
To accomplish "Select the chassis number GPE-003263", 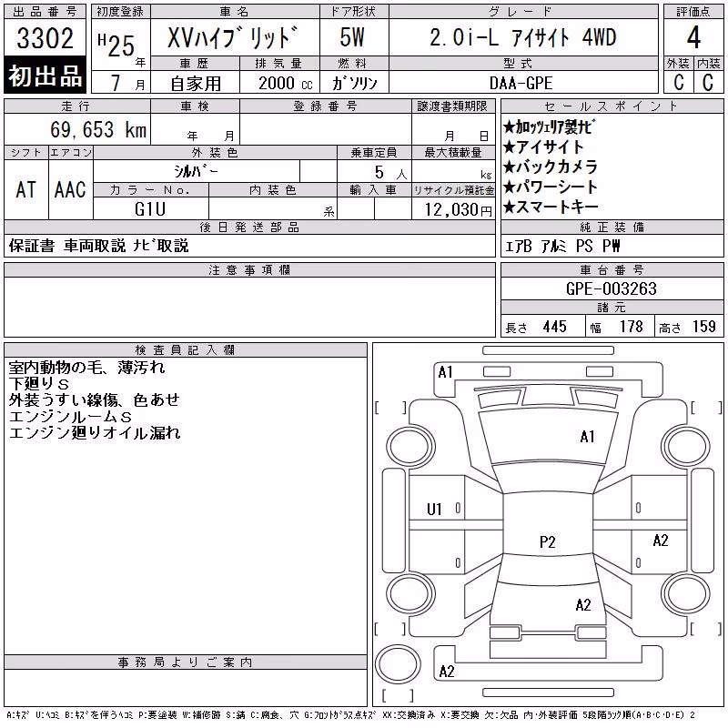I will pyautogui.click(x=612, y=288).
